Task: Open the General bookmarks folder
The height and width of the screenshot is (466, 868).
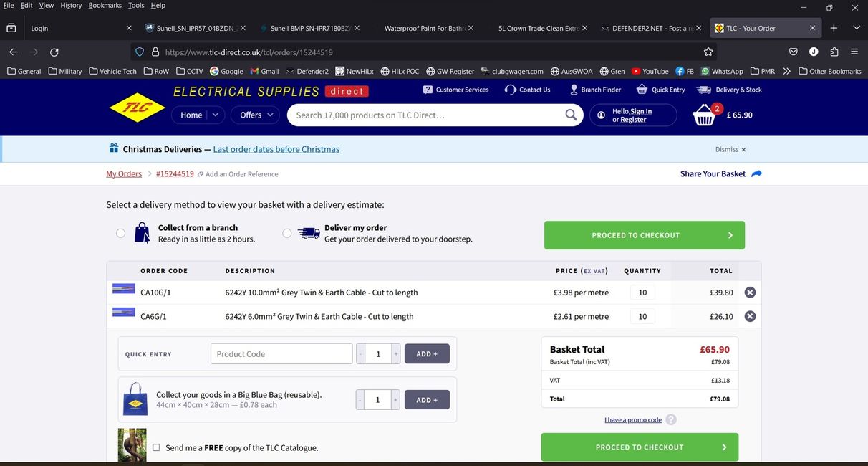Action: point(24,71)
